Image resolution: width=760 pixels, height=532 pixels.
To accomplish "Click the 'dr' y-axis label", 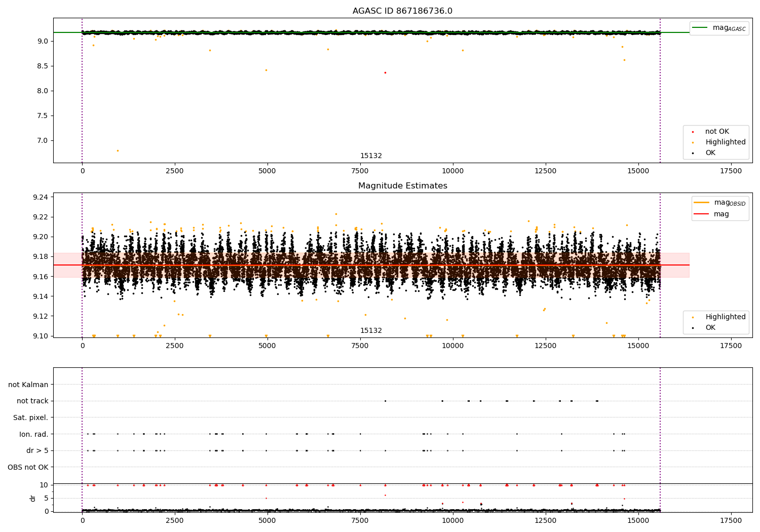I will pos(33,498).
